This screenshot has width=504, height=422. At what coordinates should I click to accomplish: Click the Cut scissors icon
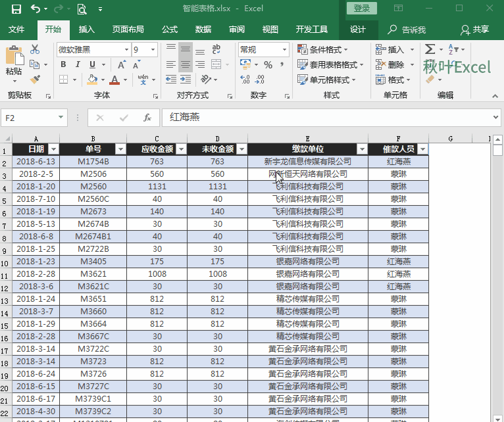coord(35,50)
